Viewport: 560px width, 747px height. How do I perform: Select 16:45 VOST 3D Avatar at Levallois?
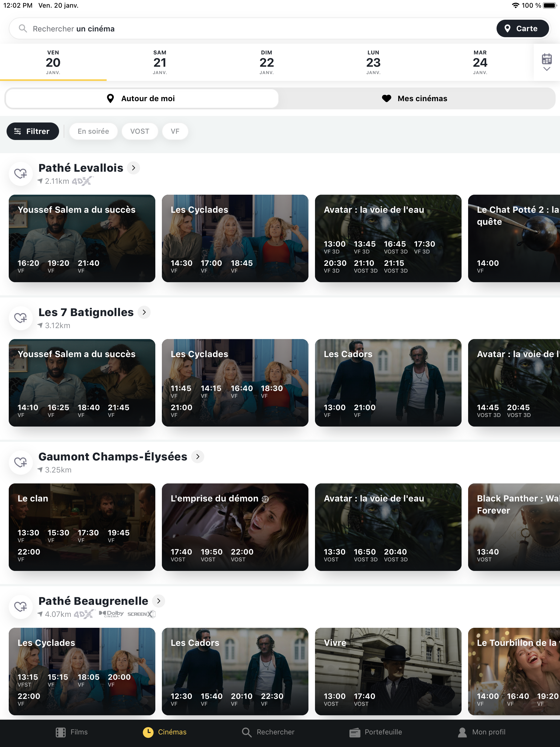point(395,247)
